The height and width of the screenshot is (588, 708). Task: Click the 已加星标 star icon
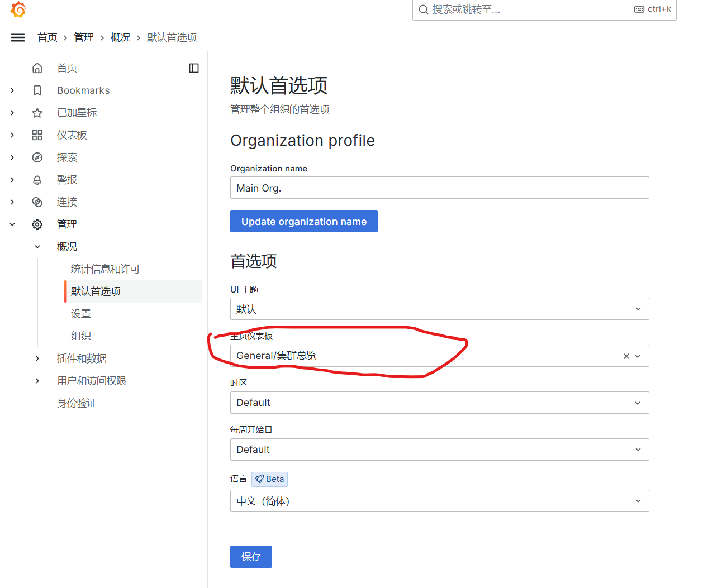click(x=37, y=112)
